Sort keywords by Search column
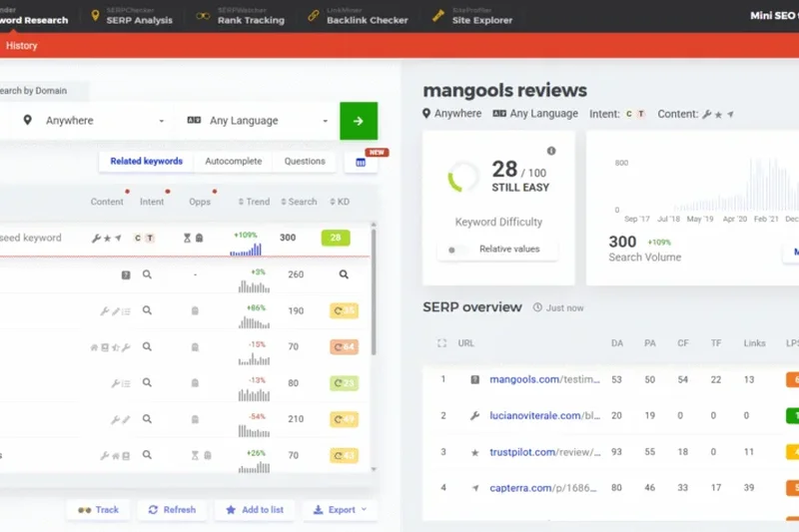Image resolution: width=799 pixels, height=532 pixels. click(299, 202)
